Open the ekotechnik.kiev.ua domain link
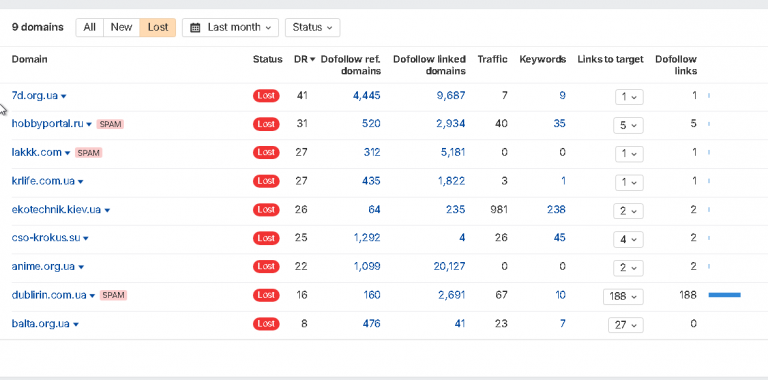 pos(56,210)
